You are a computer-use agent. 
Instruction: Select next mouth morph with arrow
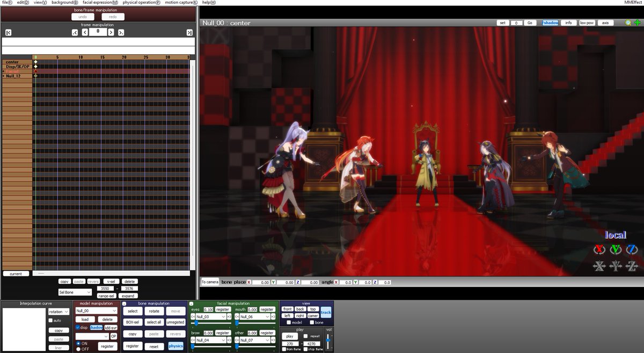274,317
